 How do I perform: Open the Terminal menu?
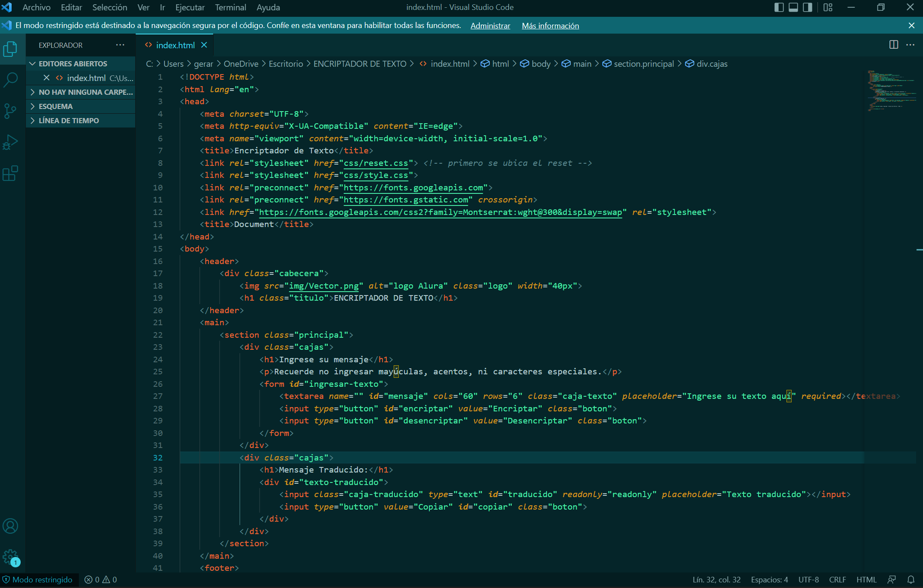coord(230,7)
